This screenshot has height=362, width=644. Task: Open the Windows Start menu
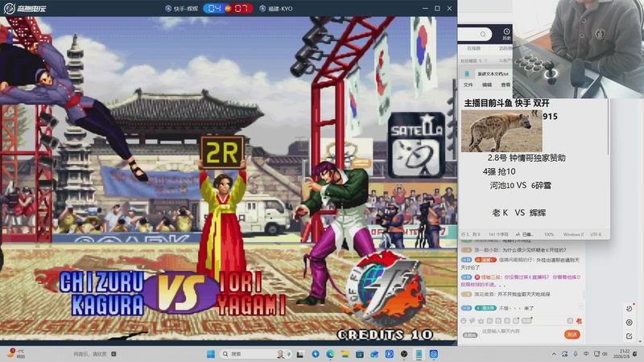pos(211,354)
